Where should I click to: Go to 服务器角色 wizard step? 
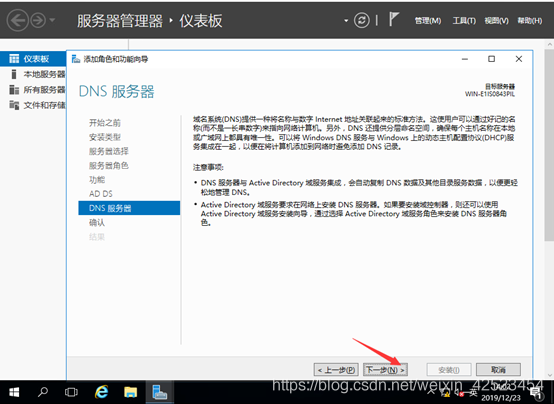click(x=108, y=165)
